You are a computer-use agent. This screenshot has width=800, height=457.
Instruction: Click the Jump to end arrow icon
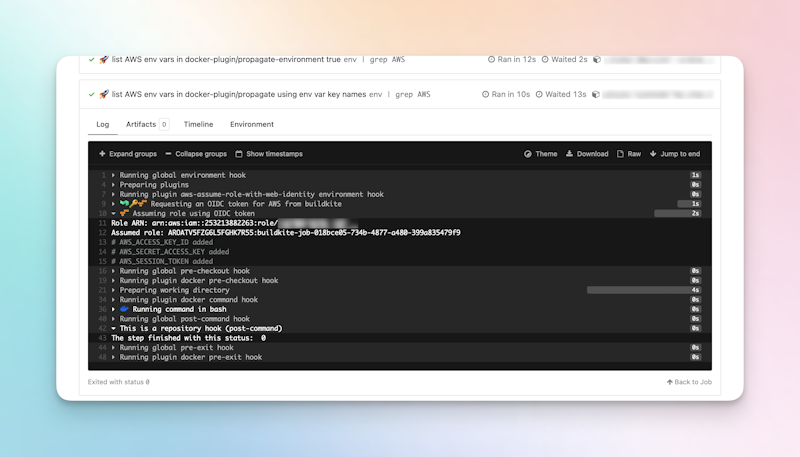pyautogui.click(x=653, y=154)
